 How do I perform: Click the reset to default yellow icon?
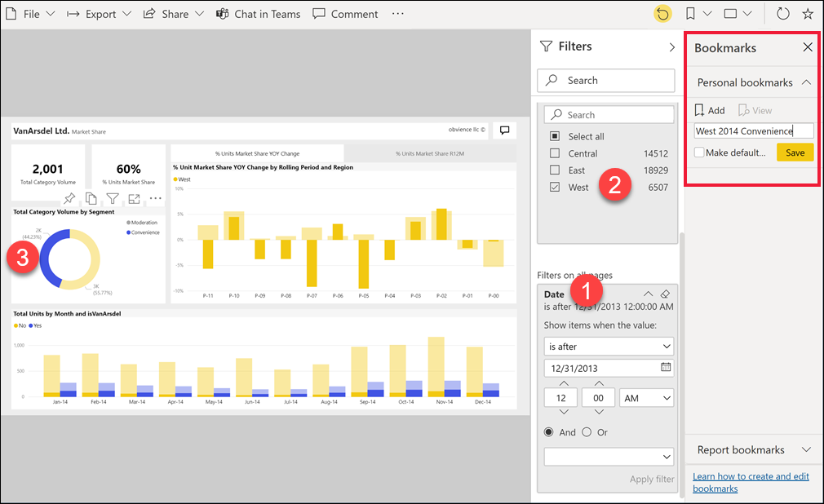662,14
